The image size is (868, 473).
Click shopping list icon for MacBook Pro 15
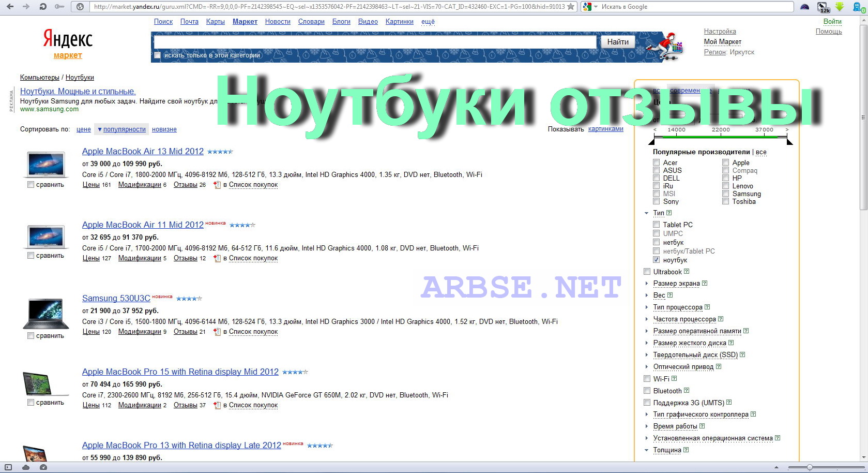[217, 405]
